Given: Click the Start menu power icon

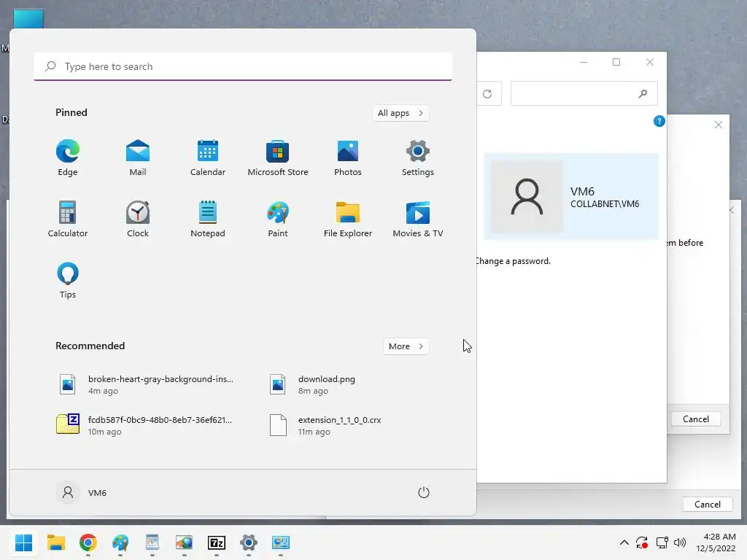Looking at the screenshot, I should pyautogui.click(x=424, y=492).
